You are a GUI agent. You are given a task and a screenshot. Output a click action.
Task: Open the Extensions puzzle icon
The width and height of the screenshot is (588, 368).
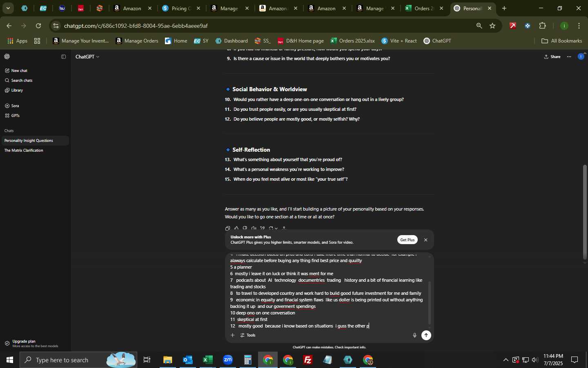[542, 26]
